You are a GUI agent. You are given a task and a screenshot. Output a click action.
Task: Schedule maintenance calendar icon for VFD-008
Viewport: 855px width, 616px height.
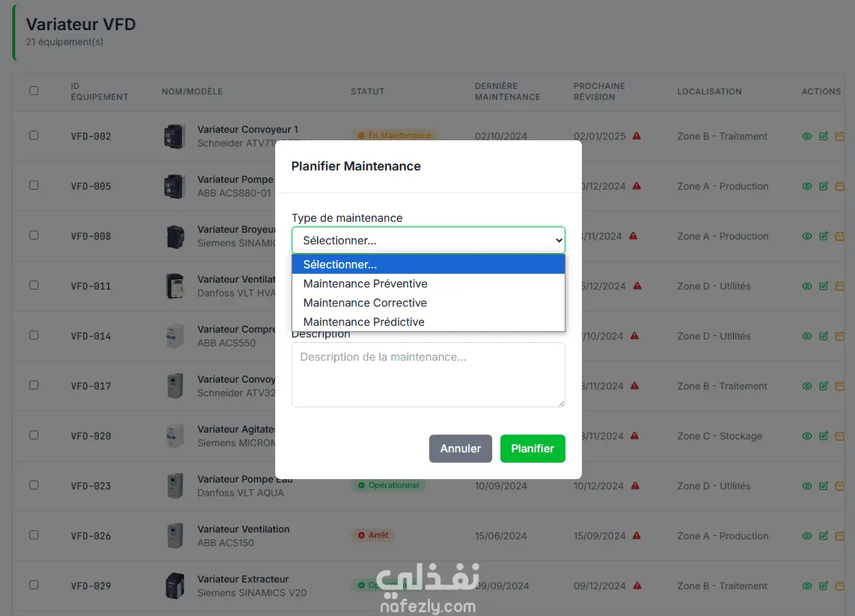[840, 236]
